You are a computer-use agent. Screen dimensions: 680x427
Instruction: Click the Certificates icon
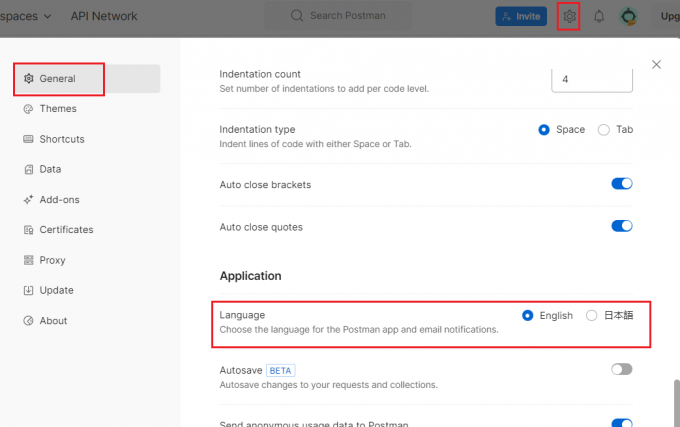(29, 230)
